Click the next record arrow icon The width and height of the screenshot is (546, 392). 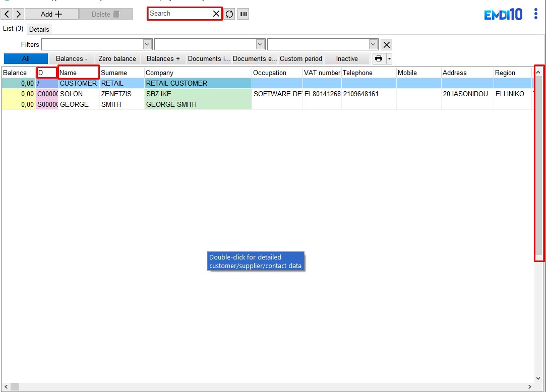pos(18,14)
